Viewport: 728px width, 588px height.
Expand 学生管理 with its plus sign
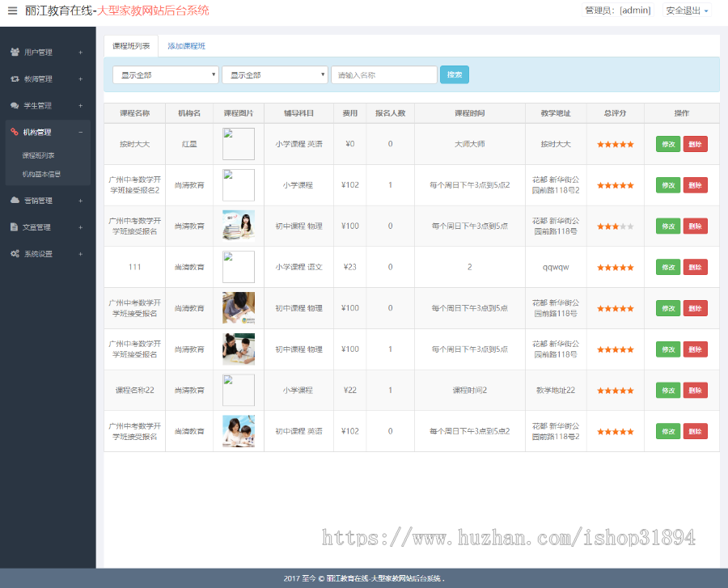click(81, 106)
